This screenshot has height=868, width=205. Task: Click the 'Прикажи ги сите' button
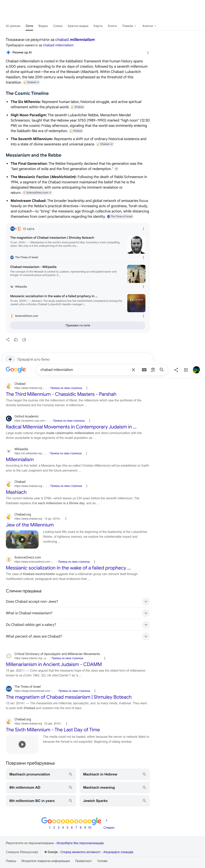click(x=78, y=325)
